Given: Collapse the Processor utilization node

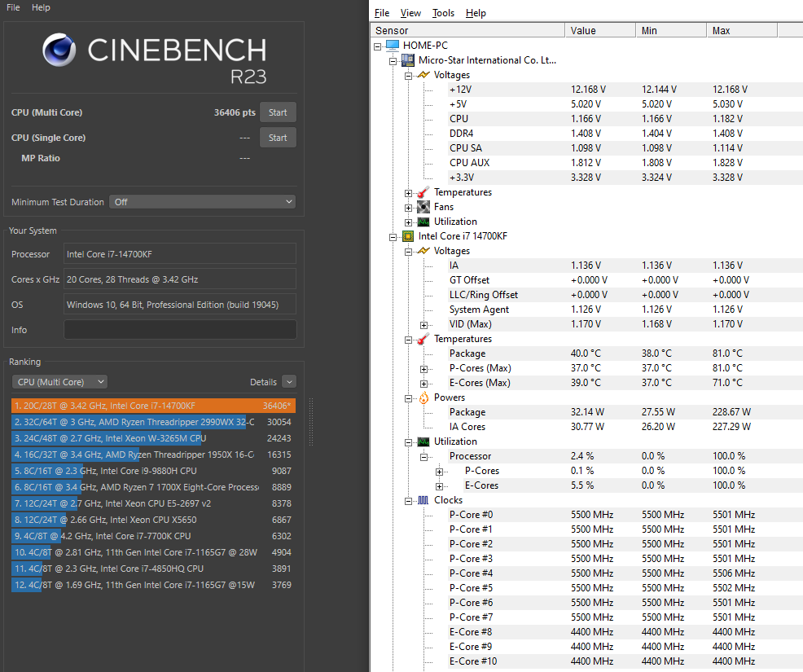Looking at the screenshot, I should pyautogui.click(x=423, y=458).
